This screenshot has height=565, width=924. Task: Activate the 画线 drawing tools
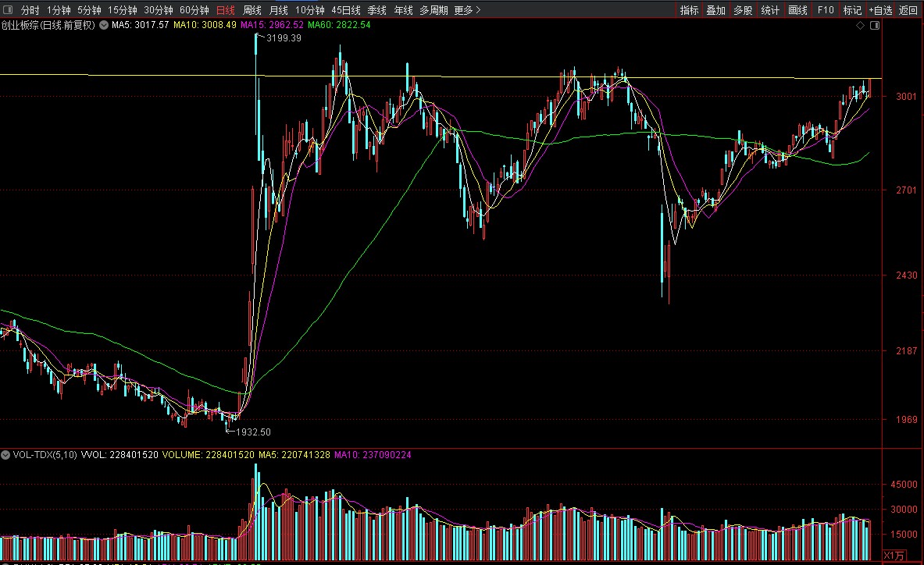[798, 10]
